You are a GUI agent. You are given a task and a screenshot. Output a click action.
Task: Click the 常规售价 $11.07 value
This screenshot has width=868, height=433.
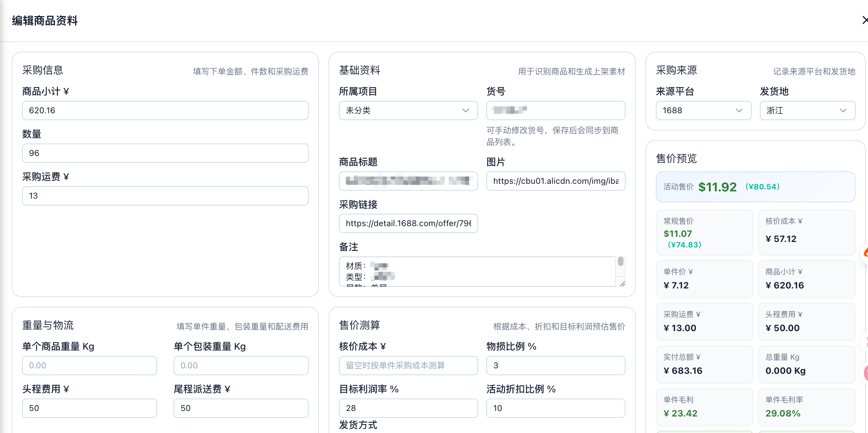(x=678, y=234)
